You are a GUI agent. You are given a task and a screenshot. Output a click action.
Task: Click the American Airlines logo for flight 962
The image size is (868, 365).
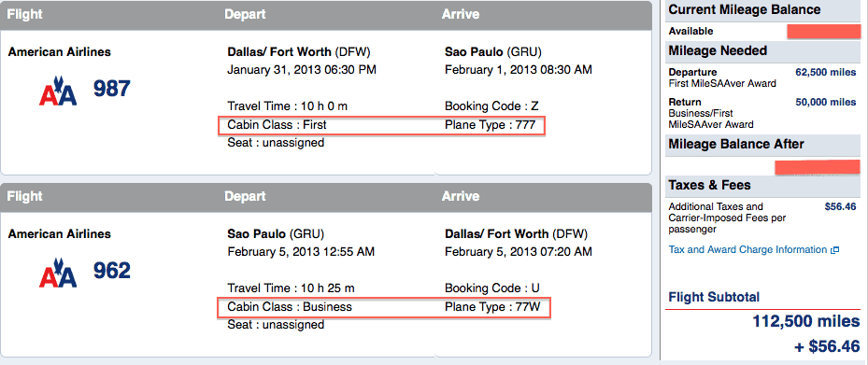click(58, 272)
